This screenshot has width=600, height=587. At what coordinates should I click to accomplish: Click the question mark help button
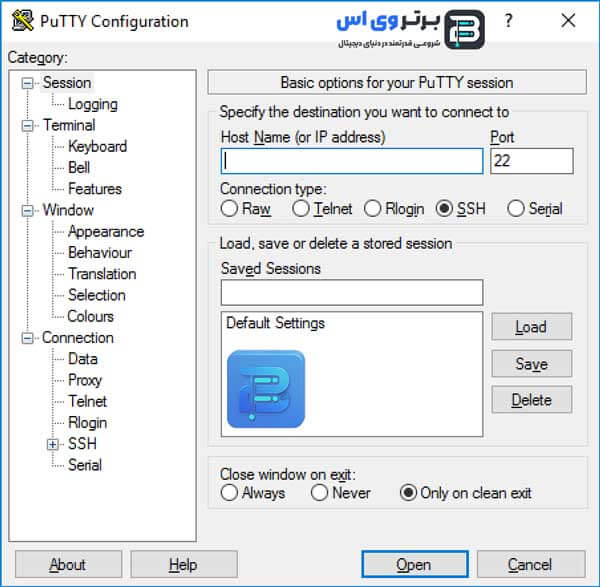coord(508,20)
